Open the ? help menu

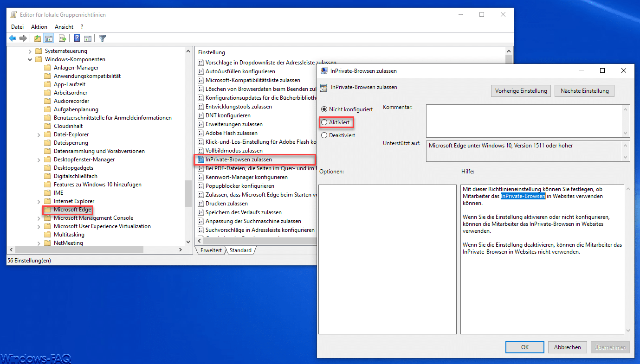pyautogui.click(x=82, y=27)
